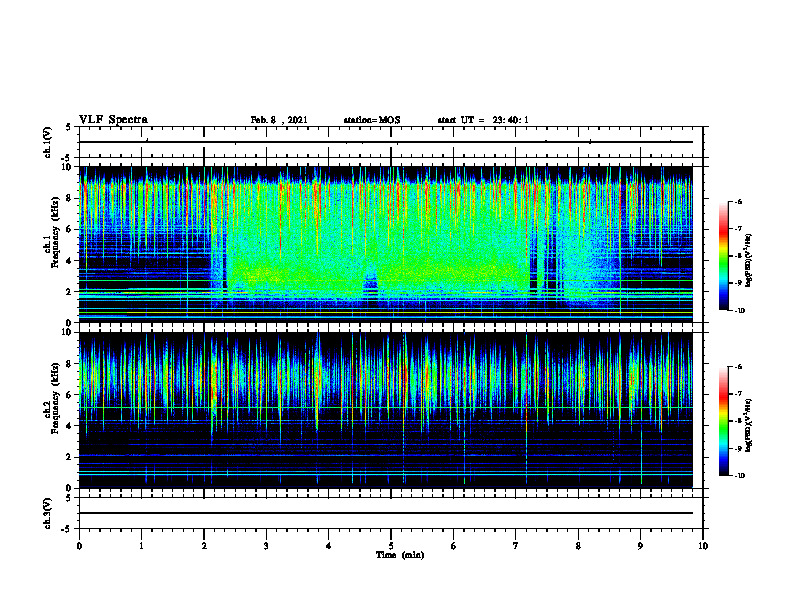Click the 'ch.3(V)' waveform axis label
This screenshot has height=612, width=792.
(48, 513)
